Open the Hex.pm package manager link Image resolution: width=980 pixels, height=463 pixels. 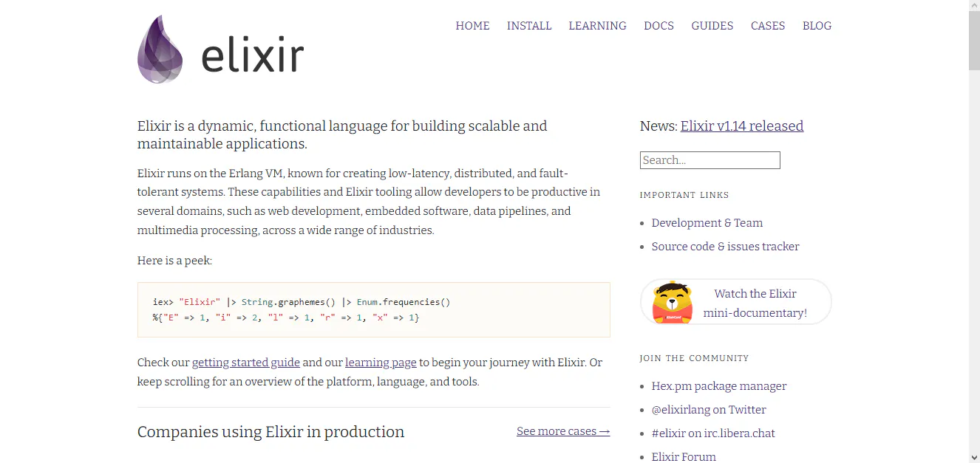click(718, 385)
